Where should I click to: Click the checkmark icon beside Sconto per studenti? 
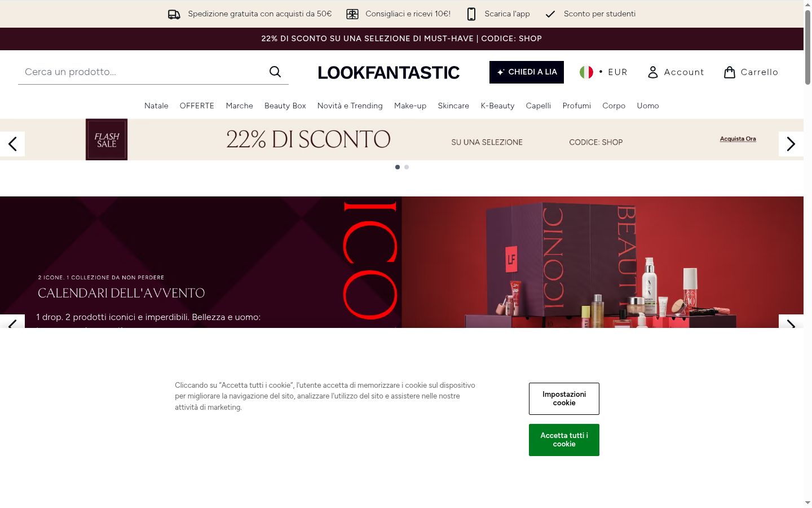click(x=550, y=14)
